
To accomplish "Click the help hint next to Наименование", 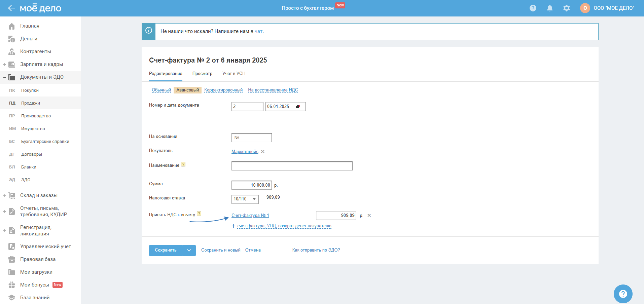I will [183, 164].
